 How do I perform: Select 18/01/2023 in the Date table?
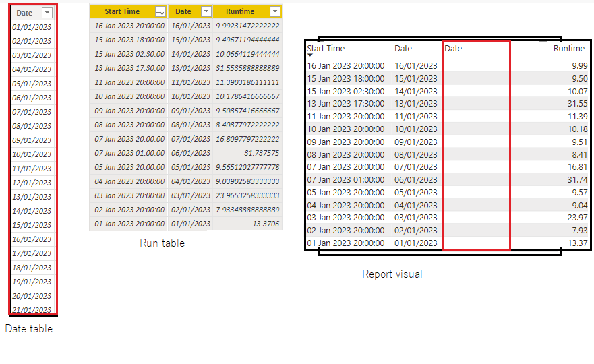coord(32,268)
